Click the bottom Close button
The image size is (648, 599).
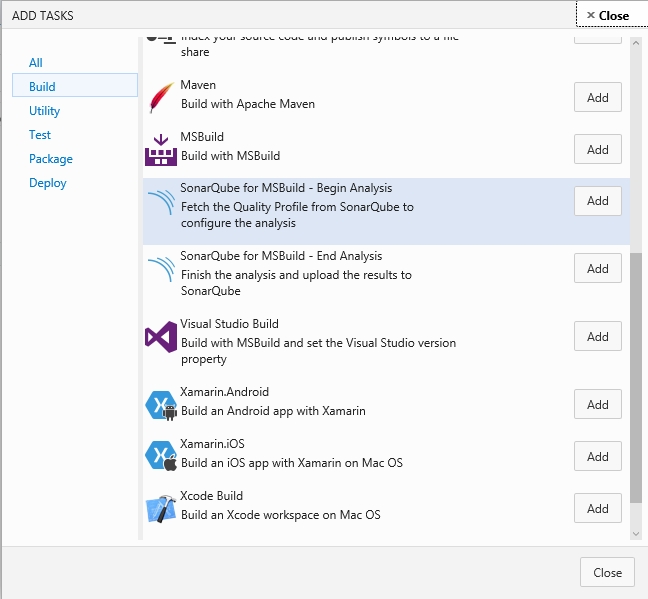(607, 572)
